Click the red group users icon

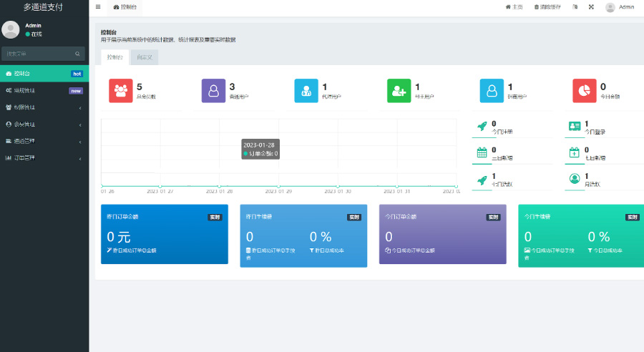120,91
